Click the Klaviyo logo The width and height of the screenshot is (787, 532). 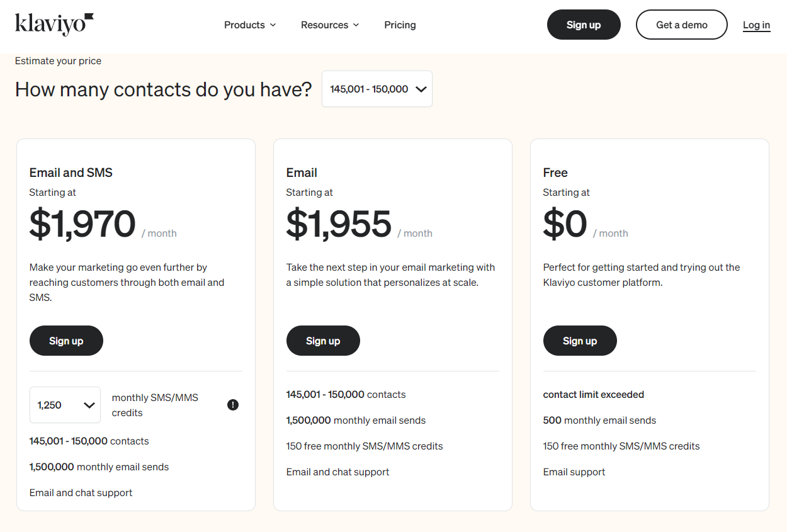55,24
